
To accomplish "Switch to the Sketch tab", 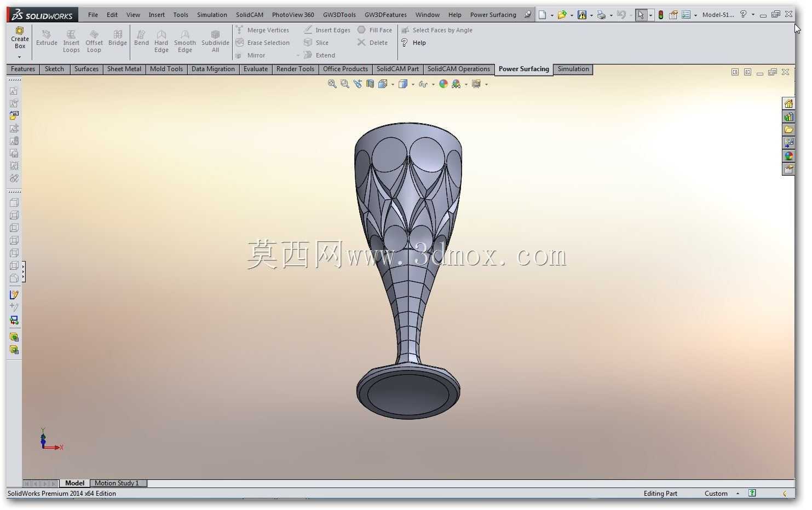I will (54, 69).
